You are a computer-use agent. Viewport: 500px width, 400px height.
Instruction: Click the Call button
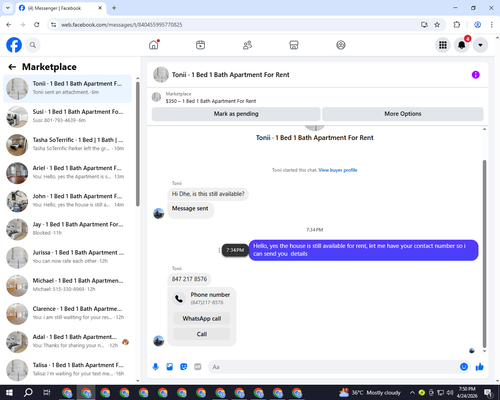click(x=202, y=334)
